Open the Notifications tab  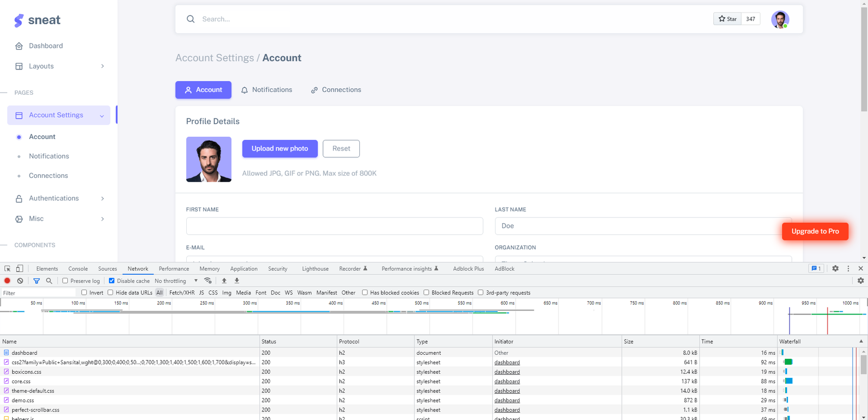click(x=266, y=90)
